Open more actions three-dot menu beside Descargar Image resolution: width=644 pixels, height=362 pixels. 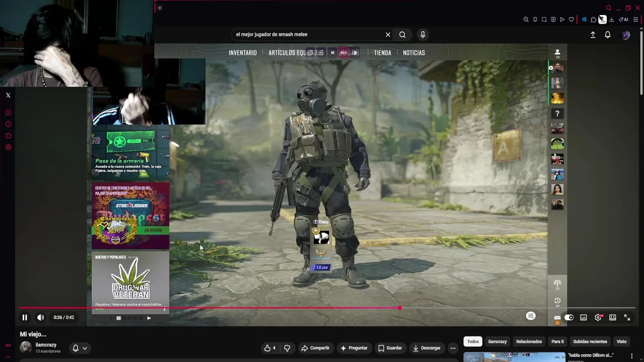[453, 348]
